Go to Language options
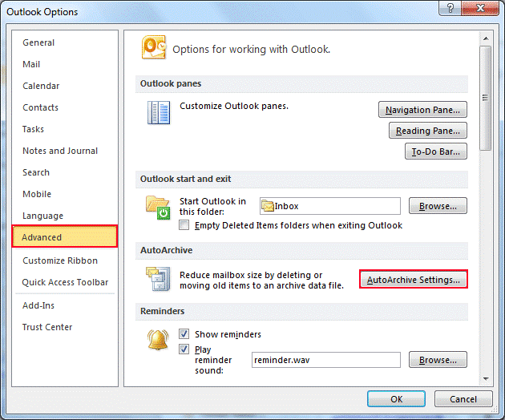Screen dimensions: 505x420 [x=65, y=216]
